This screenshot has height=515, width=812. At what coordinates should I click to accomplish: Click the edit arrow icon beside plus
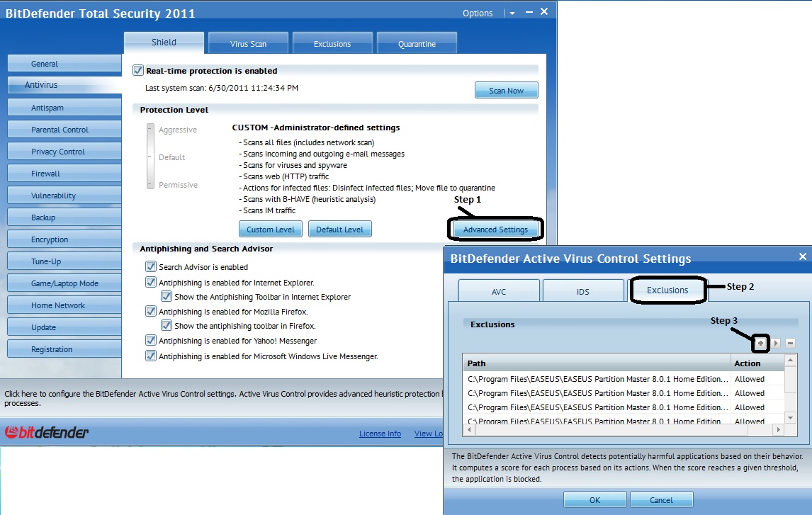[x=776, y=343]
